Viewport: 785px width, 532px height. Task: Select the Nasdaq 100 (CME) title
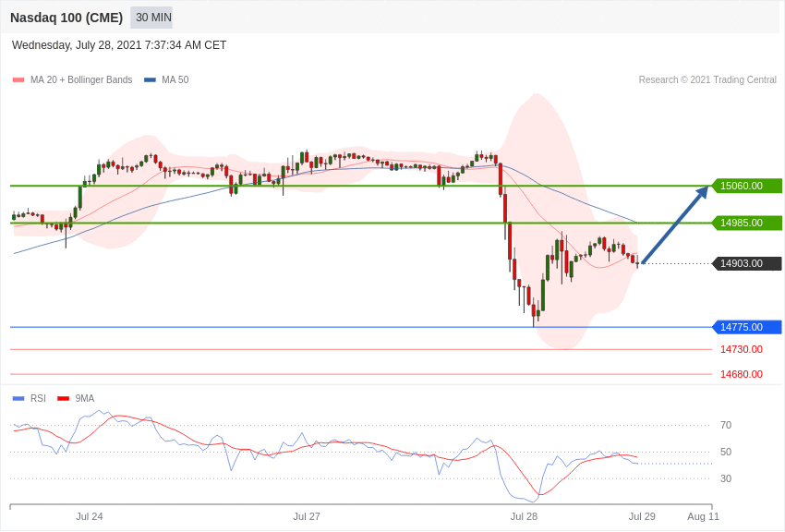(x=66, y=18)
